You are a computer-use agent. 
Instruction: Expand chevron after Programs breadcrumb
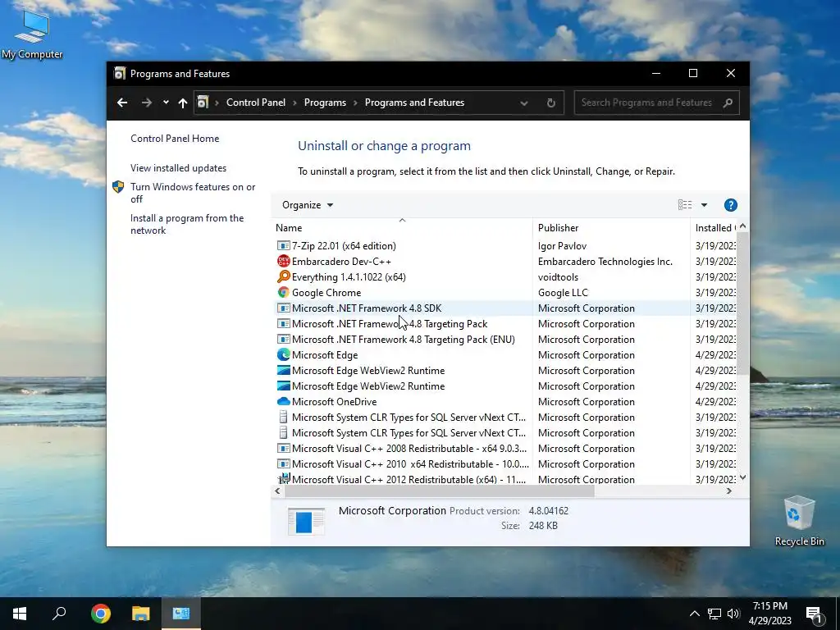pos(355,103)
